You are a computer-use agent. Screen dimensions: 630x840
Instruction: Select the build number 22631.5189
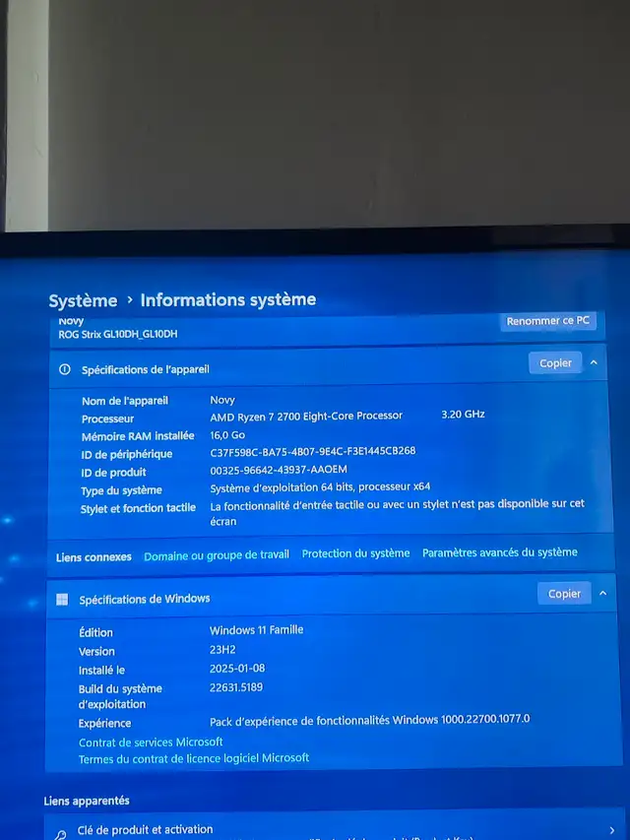pyautogui.click(x=236, y=687)
